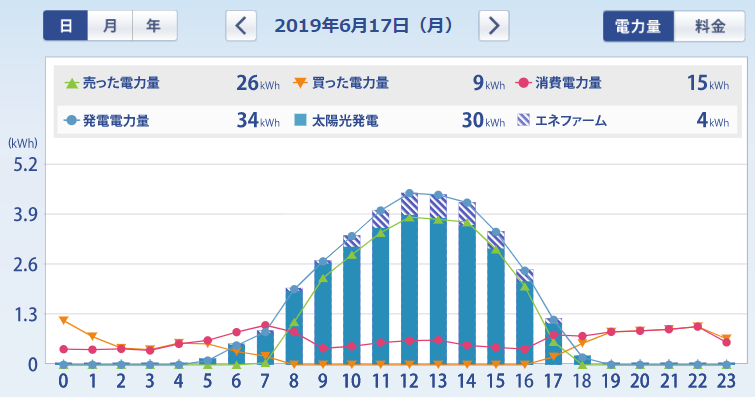Click the 9 kWh bought value

coord(489,83)
